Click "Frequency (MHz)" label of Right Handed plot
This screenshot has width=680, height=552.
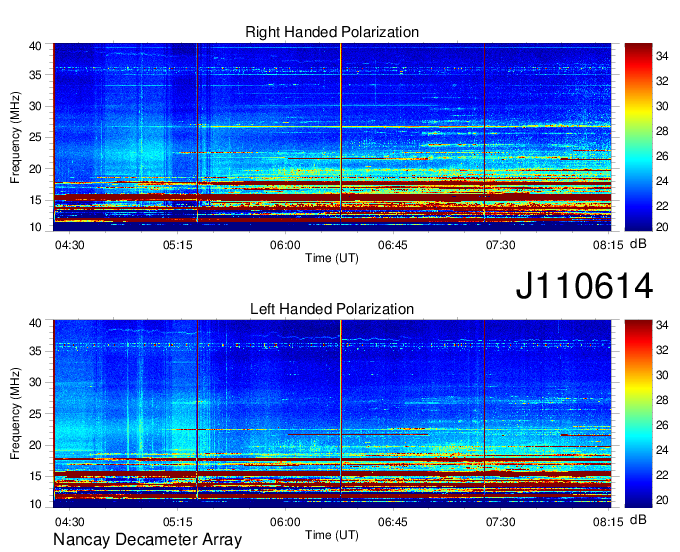pyautogui.click(x=15, y=137)
